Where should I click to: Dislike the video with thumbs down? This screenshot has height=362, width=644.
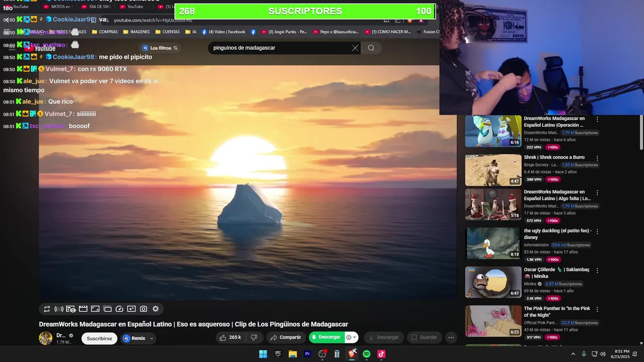point(254,337)
